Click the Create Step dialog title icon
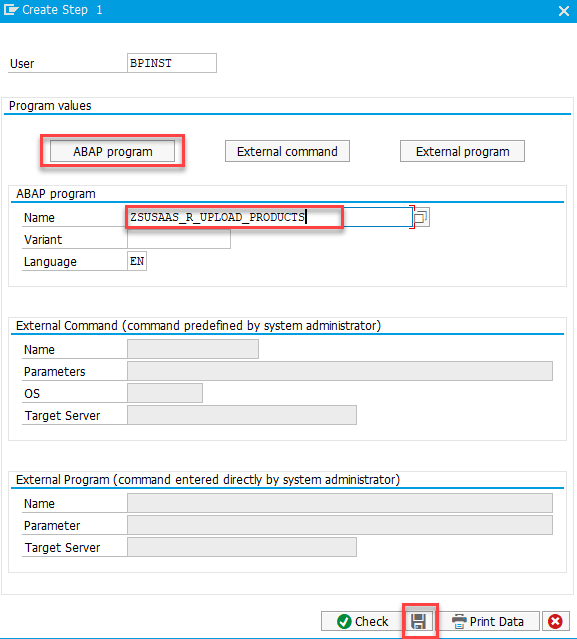Image resolution: width=577 pixels, height=639 pixels. (11, 9)
